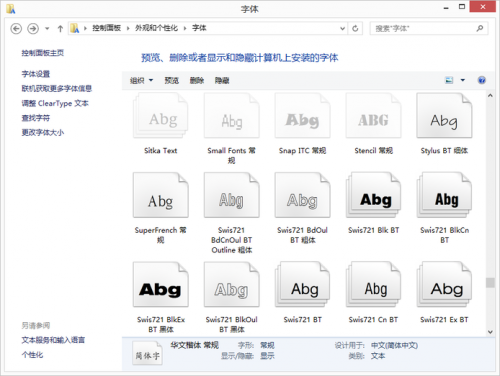Screen dimensions: 500x376
Task: Open the recent locations dropdown arrow
Action: (x=47, y=29)
